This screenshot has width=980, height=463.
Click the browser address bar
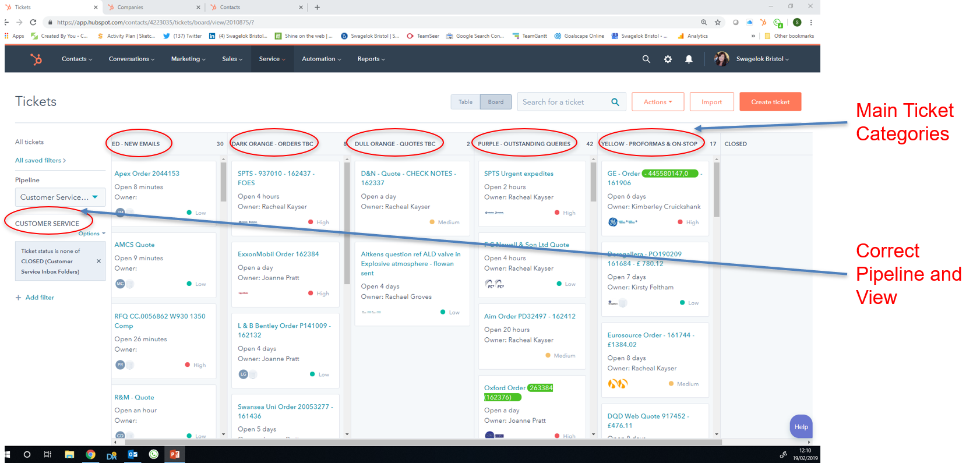373,22
